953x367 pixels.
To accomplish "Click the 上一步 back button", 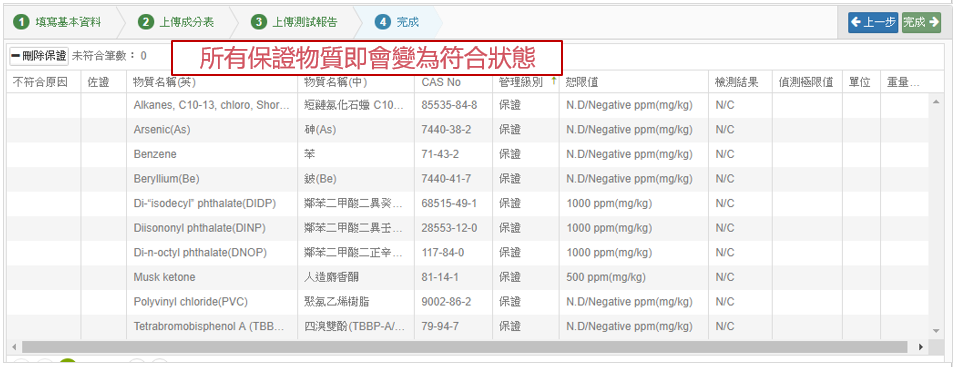I will 873,22.
